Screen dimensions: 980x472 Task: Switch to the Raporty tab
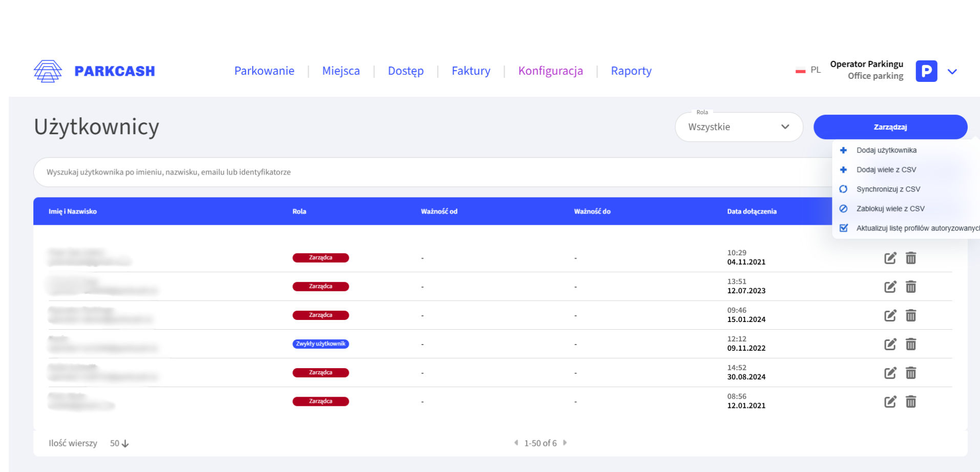point(631,71)
